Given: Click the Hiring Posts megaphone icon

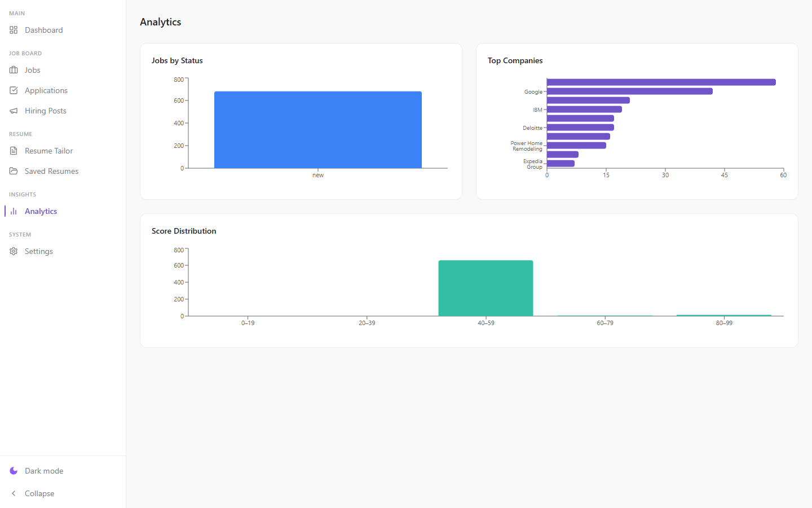Looking at the screenshot, I should point(14,111).
